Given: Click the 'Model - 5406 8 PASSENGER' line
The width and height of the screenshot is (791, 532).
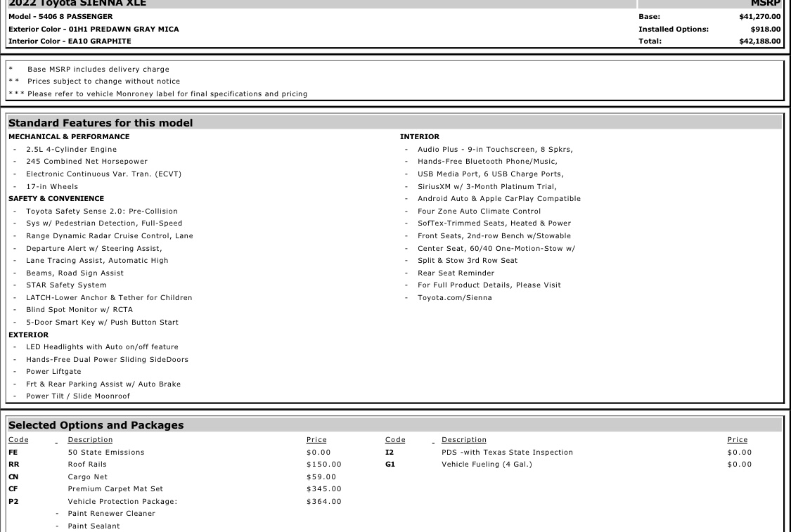Looking at the screenshot, I should [60, 17].
